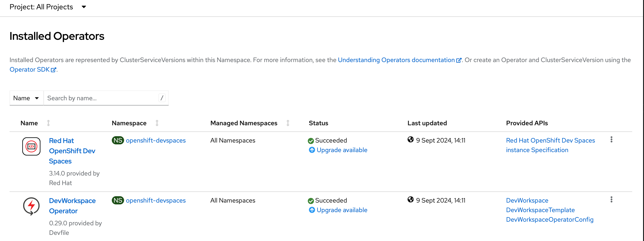Open openshift-devspaces namespace in first row

(155, 141)
